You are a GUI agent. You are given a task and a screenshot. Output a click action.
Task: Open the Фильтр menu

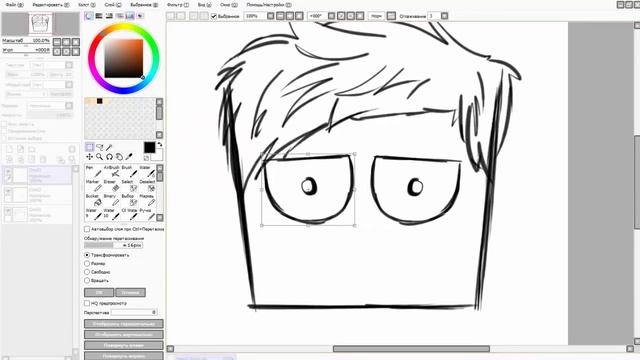[x=178, y=5]
